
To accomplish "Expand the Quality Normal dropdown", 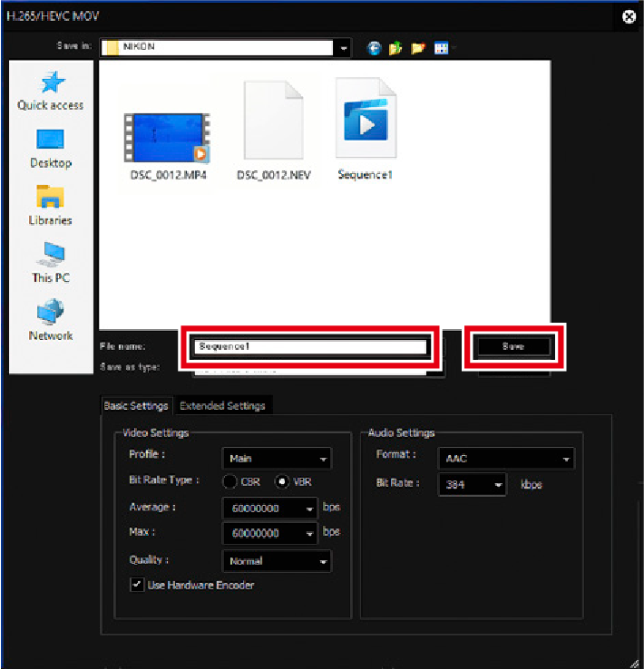I will click(x=277, y=561).
